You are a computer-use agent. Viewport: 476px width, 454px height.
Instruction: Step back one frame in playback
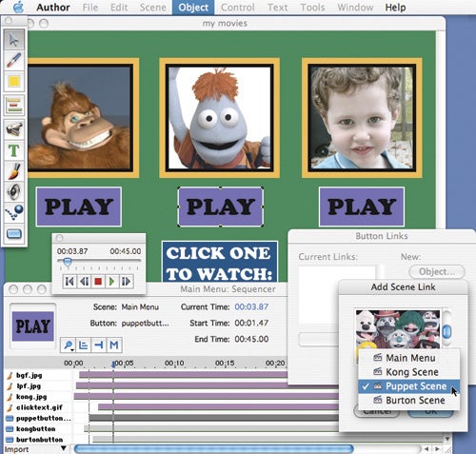pyautogui.click(x=84, y=282)
